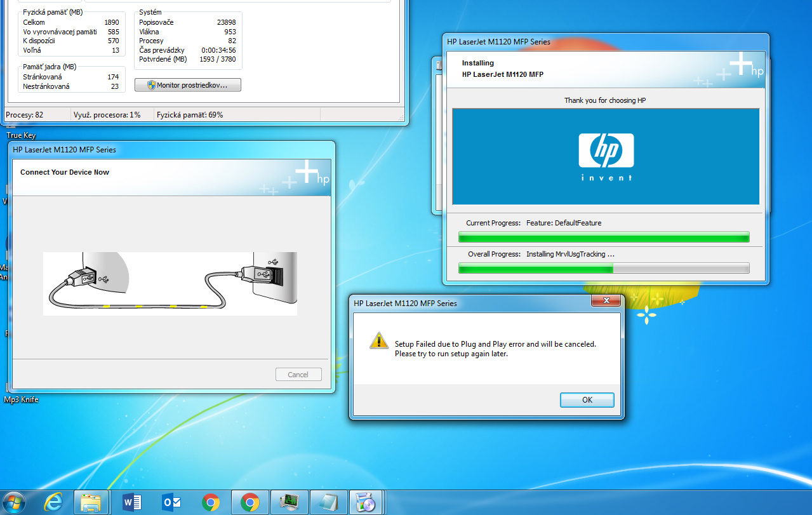Click the 'Fyzická pamäť (MB)' group label

click(x=53, y=12)
